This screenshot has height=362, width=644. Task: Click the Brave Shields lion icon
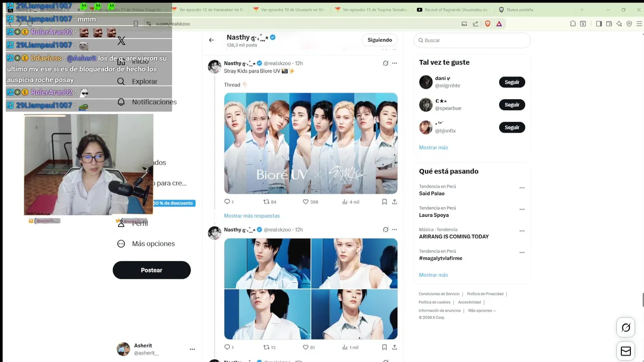point(487,24)
